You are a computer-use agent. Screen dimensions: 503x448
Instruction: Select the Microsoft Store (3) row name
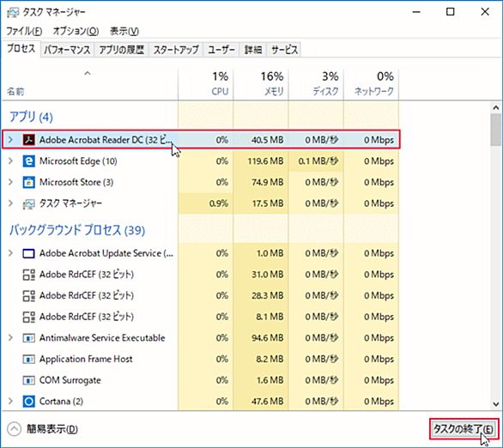click(x=76, y=182)
